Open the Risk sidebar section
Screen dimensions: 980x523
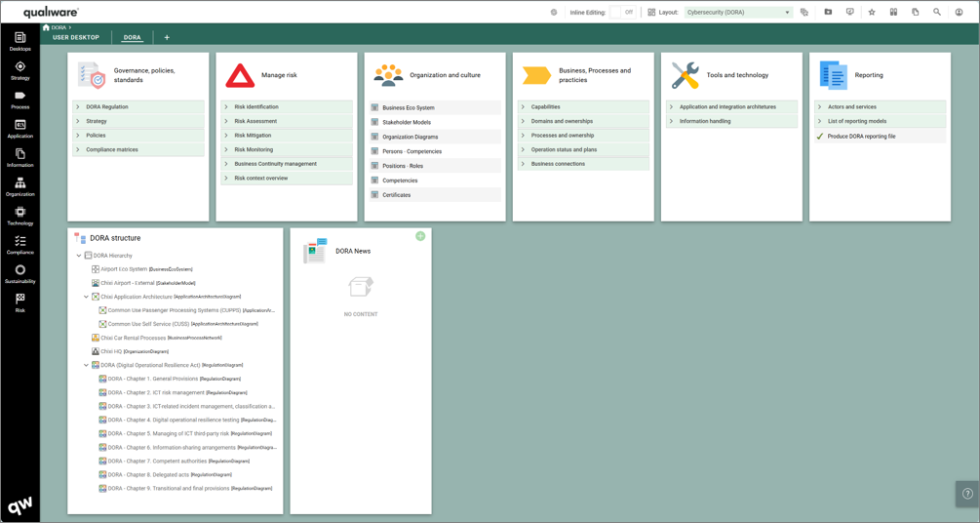[x=20, y=303]
